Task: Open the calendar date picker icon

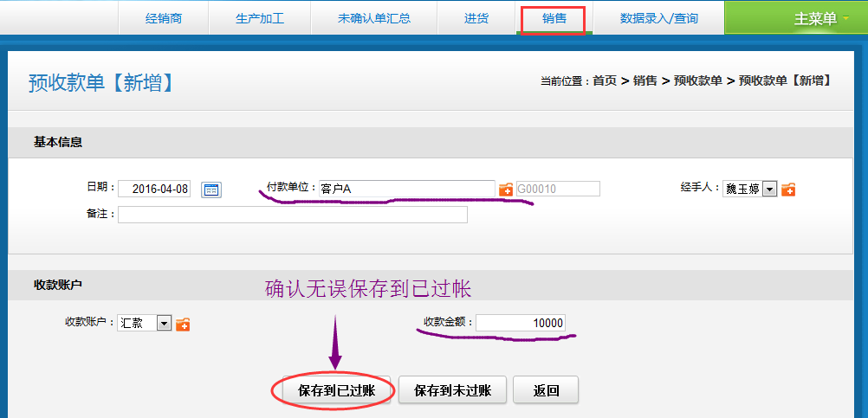Action: point(211,190)
